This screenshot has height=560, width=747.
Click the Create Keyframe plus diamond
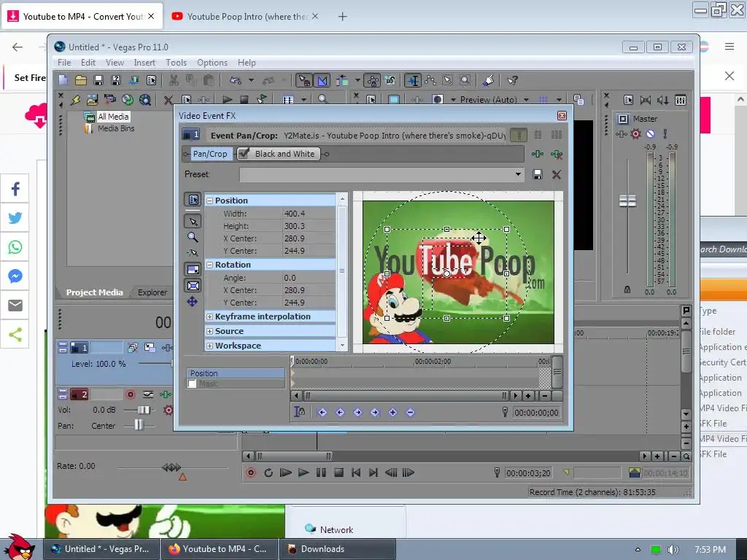(x=392, y=413)
